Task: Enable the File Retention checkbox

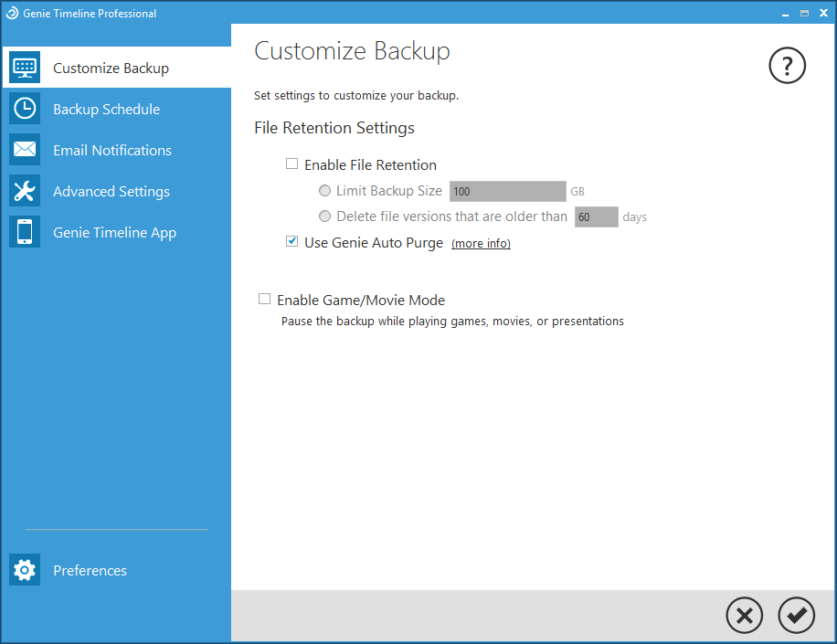Action: (292, 164)
